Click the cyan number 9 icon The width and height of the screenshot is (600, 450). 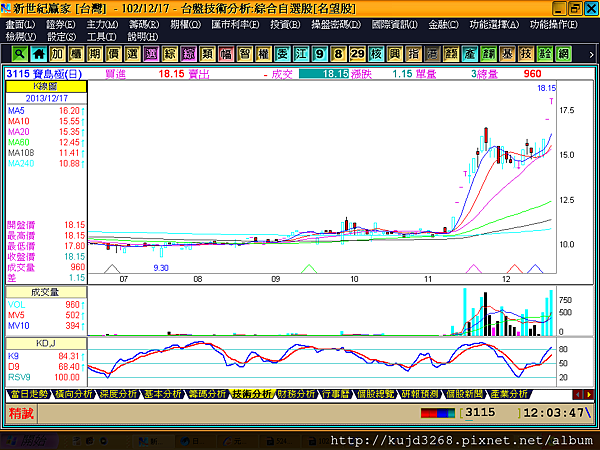click(x=320, y=54)
